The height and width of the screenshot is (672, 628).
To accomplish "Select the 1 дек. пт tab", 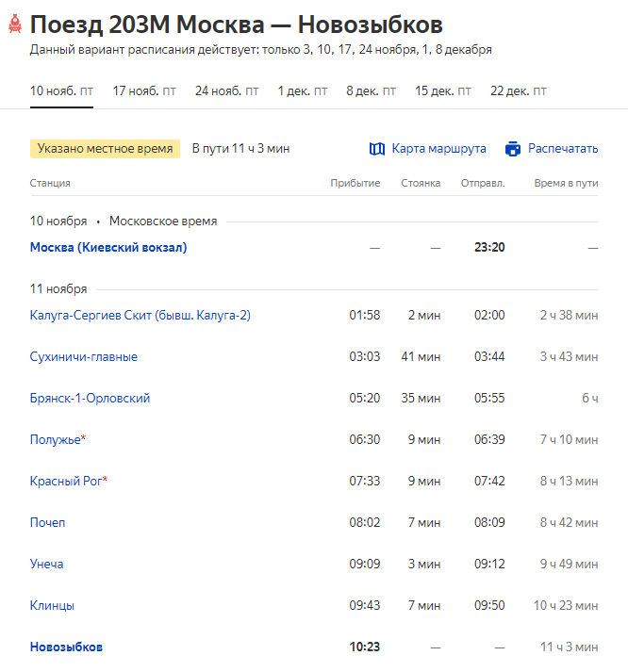I will 302,90.
